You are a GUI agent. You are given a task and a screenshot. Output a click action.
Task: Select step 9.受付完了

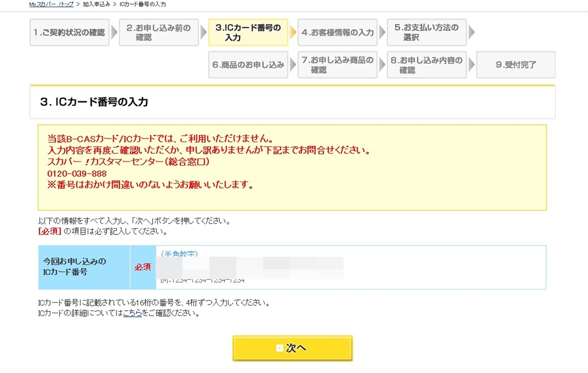[x=516, y=65]
